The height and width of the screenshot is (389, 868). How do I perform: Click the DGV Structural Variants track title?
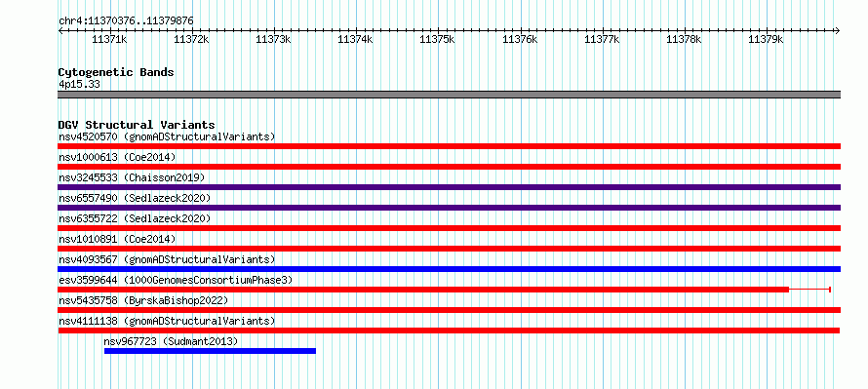(137, 125)
